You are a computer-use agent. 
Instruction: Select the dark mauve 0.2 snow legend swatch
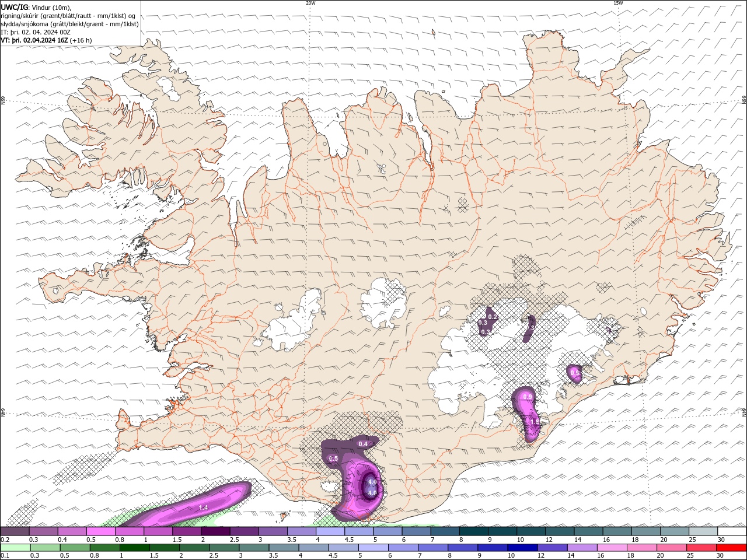(15, 531)
